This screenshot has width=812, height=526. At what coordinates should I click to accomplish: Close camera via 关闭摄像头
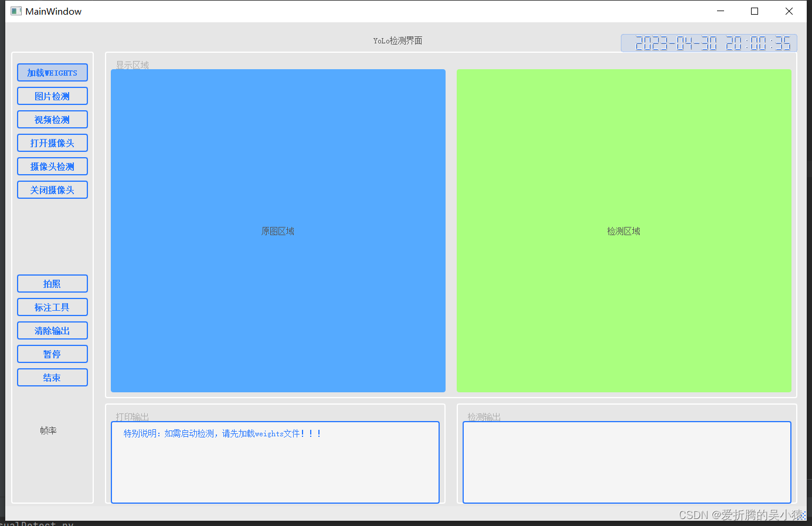click(x=52, y=190)
